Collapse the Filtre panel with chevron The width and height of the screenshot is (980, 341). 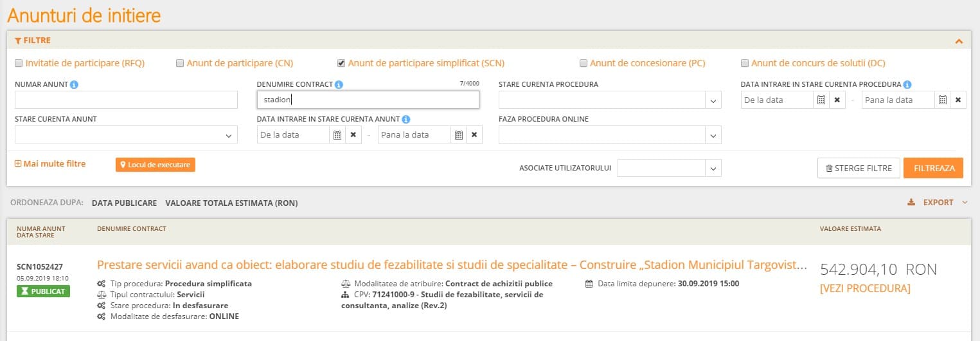point(959,41)
